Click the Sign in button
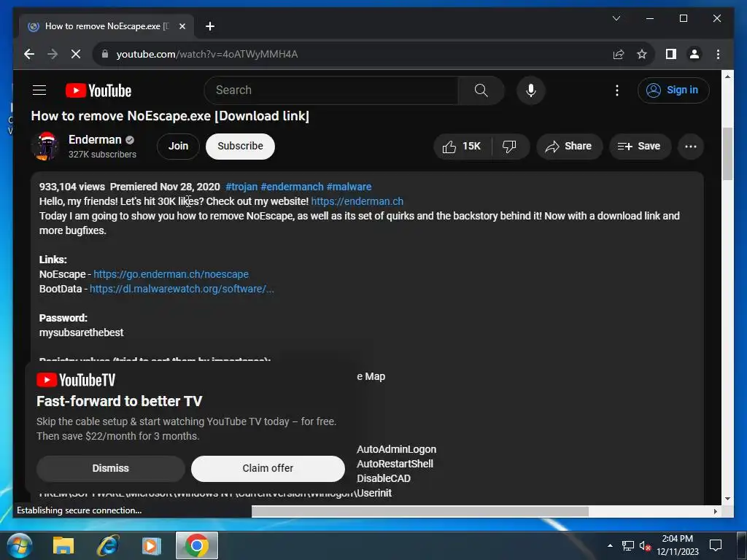The height and width of the screenshot is (560, 747). click(673, 90)
